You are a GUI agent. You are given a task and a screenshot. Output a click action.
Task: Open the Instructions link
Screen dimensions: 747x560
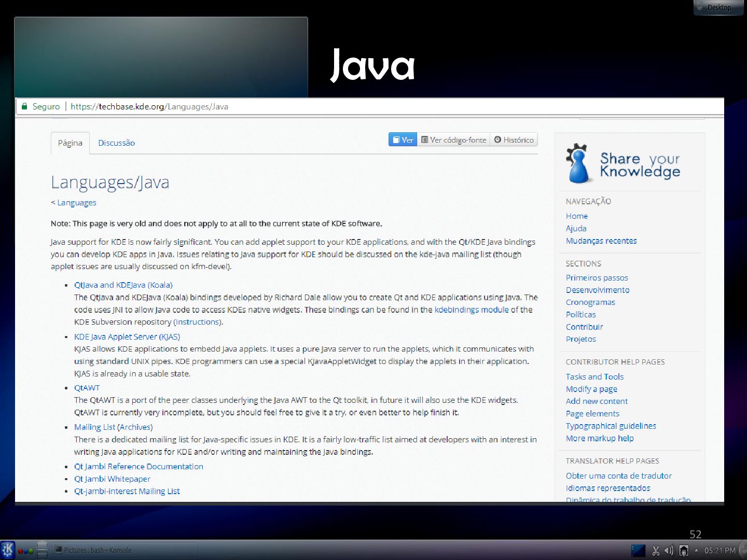[197, 322]
